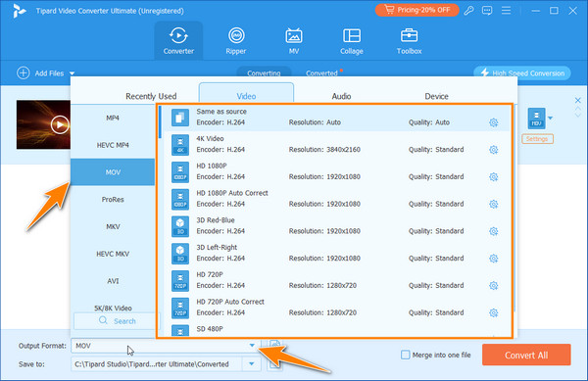This screenshot has width=588, height=381.
Task: Choose MOV format
Action: click(113, 172)
